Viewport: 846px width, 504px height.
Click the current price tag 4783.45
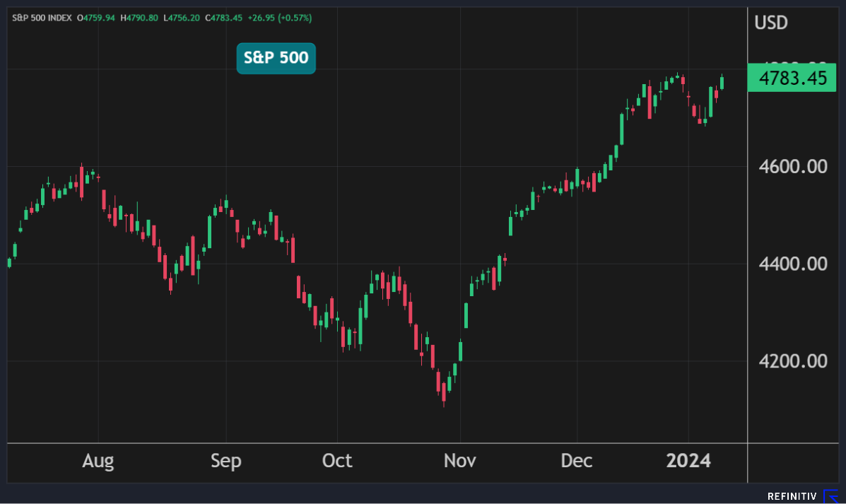792,78
